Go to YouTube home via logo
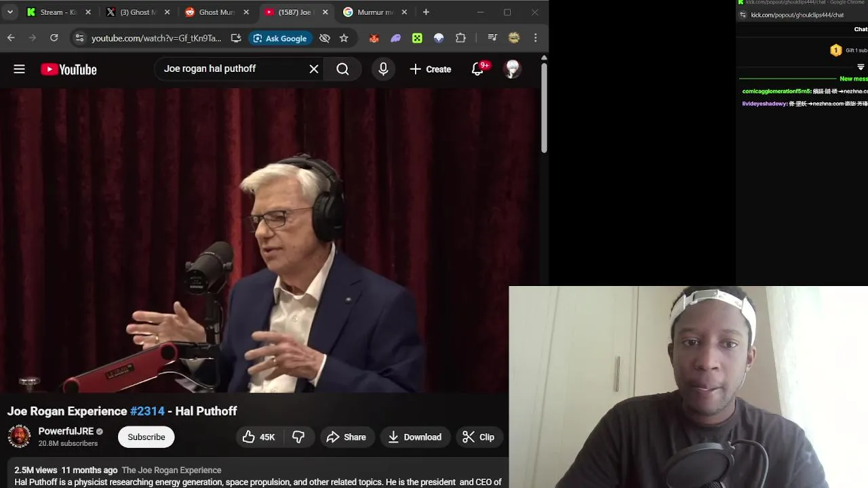 (x=68, y=69)
